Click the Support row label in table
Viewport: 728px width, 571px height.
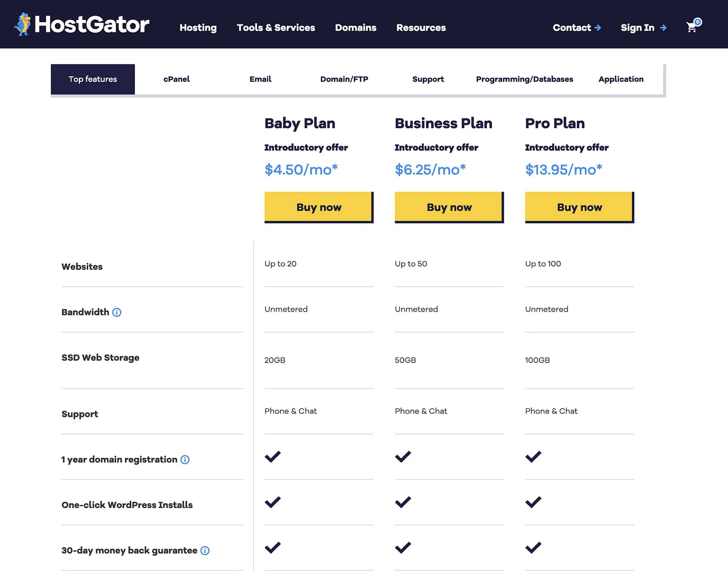(80, 414)
